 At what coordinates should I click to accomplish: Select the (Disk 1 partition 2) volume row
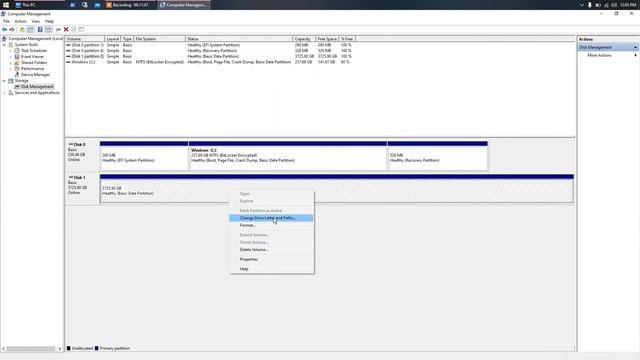(211, 56)
